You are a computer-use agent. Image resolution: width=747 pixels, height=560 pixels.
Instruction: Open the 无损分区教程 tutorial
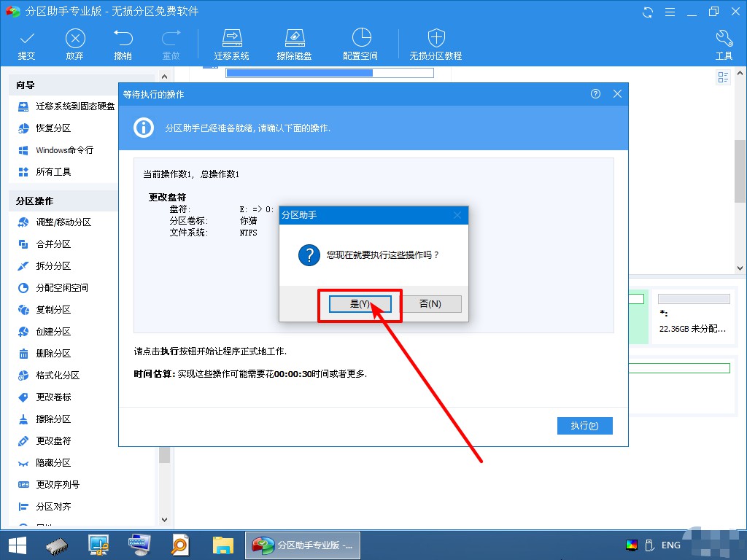436,44
